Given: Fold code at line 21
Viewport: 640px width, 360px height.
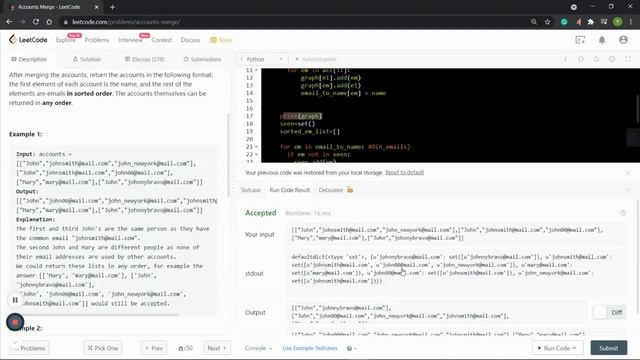Looking at the screenshot, I should [256, 147].
